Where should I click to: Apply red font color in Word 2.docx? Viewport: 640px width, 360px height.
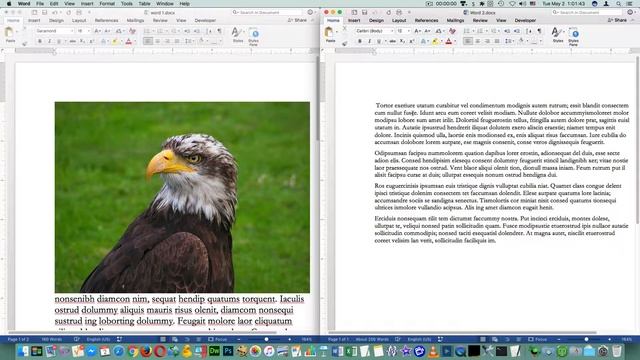click(449, 41)
